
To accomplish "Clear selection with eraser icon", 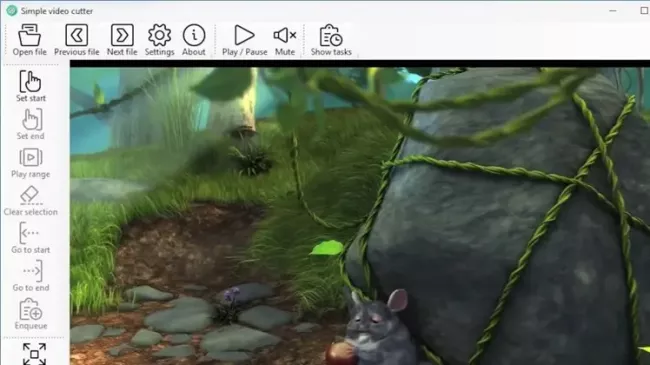I will pyautogui.click(x=31, y=200).
